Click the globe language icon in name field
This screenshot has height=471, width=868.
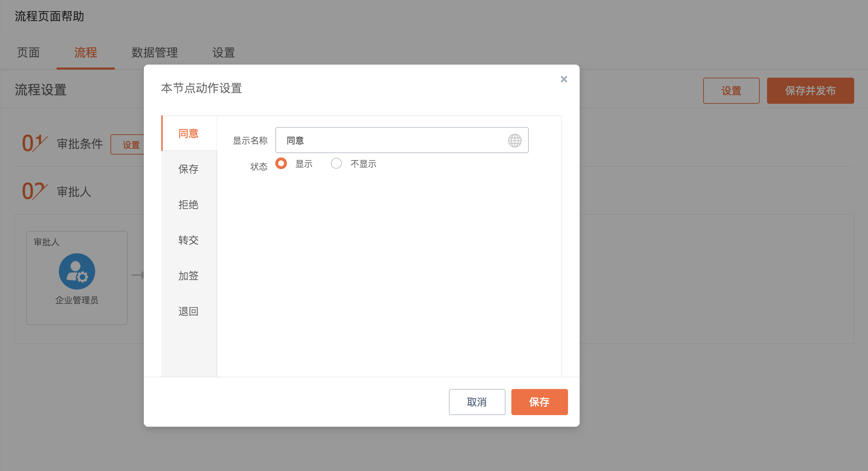[x=514, y=140]
